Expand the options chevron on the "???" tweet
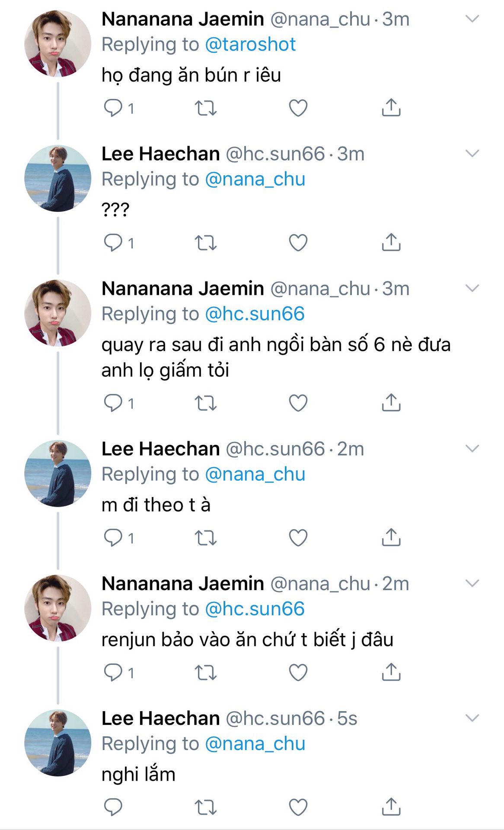Image resolution: width=504 pixels, height=830 pixels. click(472, 153)
